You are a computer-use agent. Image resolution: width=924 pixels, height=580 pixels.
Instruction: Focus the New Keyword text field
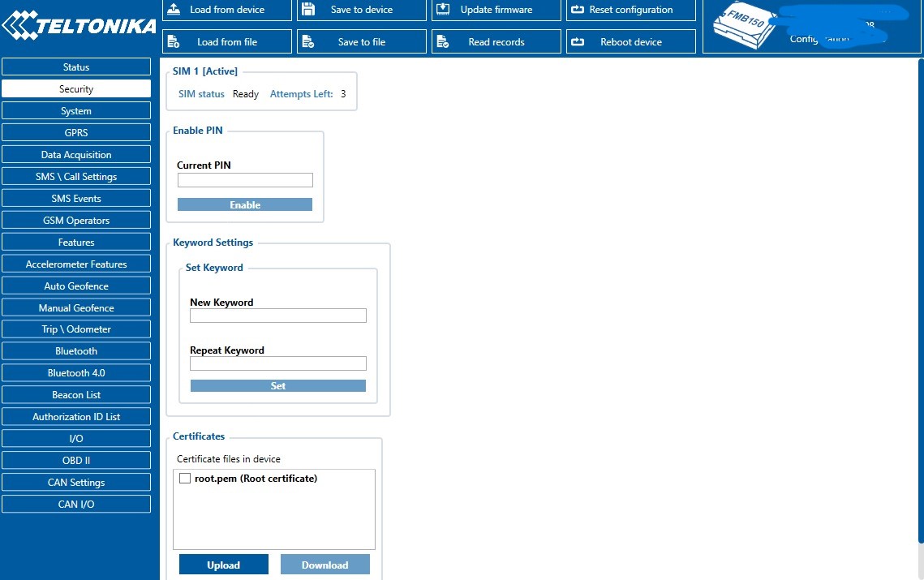point(277,316)
